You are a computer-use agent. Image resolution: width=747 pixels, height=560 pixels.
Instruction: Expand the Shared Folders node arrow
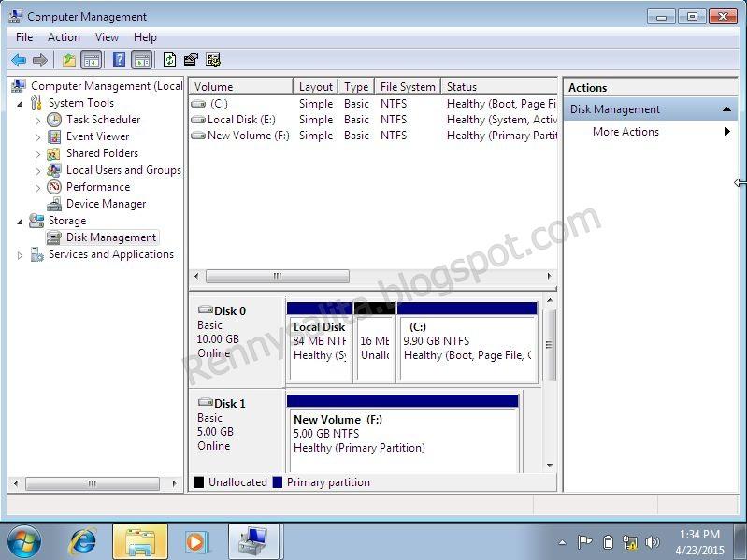pyautogui.click(x=37, y=154)
